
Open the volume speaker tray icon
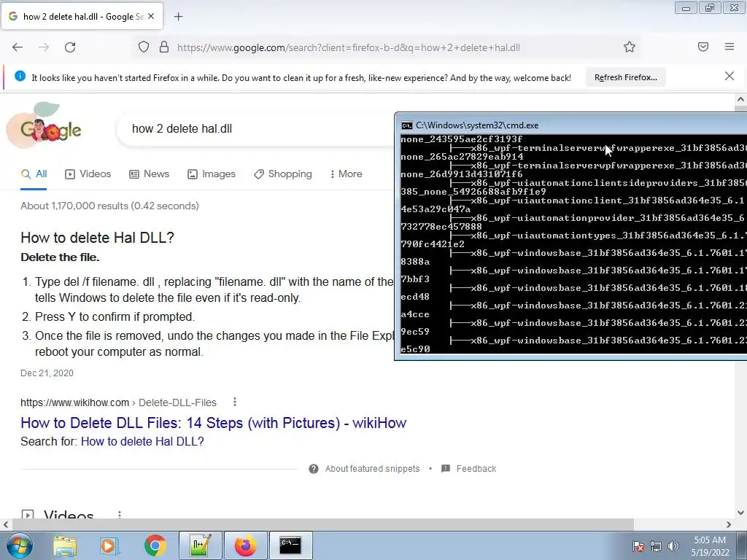pyautogui.click(x=673, y=546)
